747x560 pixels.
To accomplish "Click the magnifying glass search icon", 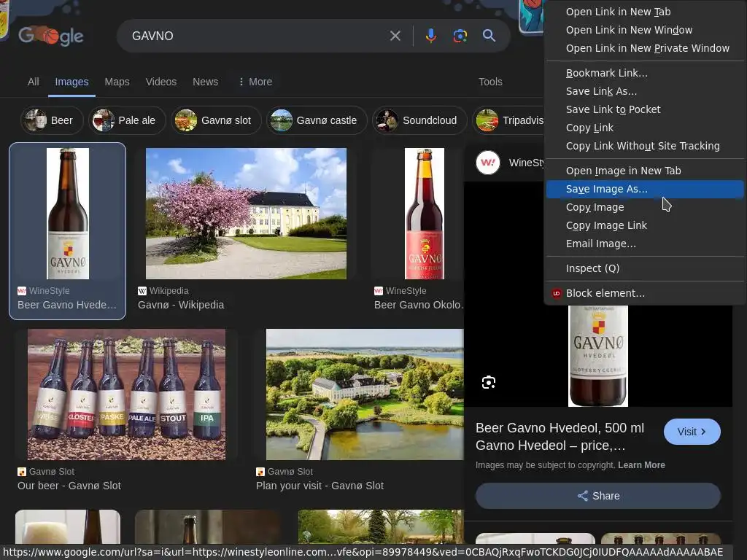I will click(x=489, y=35).
